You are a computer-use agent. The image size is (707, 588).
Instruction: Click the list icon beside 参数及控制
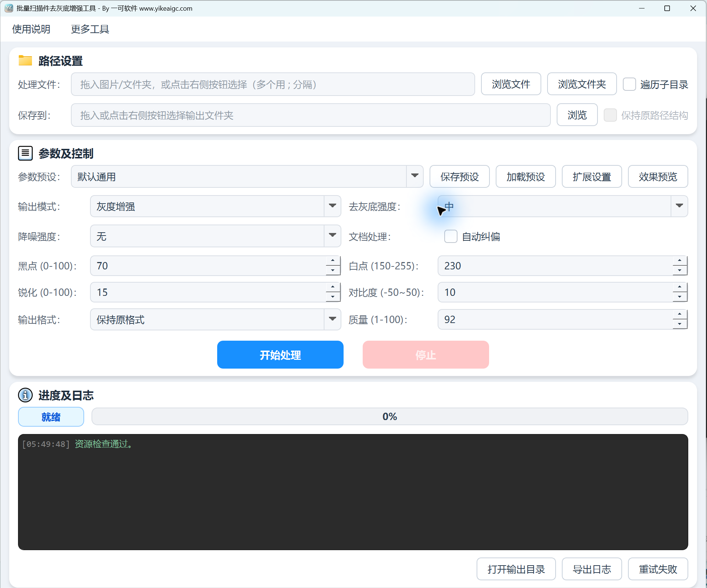pos(25,153)
